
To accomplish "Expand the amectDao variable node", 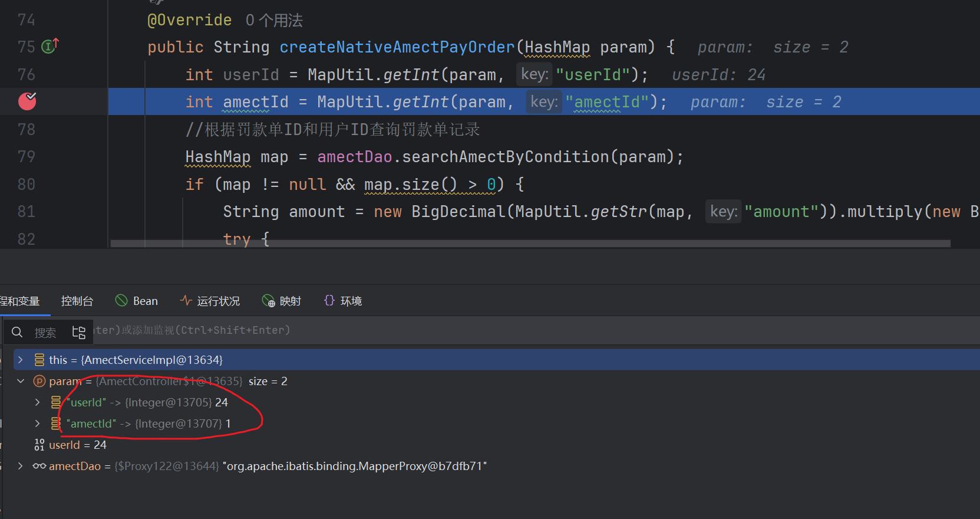I will (21, 466).
